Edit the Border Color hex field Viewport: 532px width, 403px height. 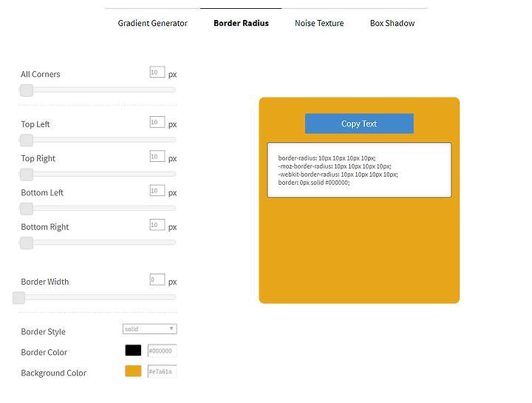[x=162, y=351]
